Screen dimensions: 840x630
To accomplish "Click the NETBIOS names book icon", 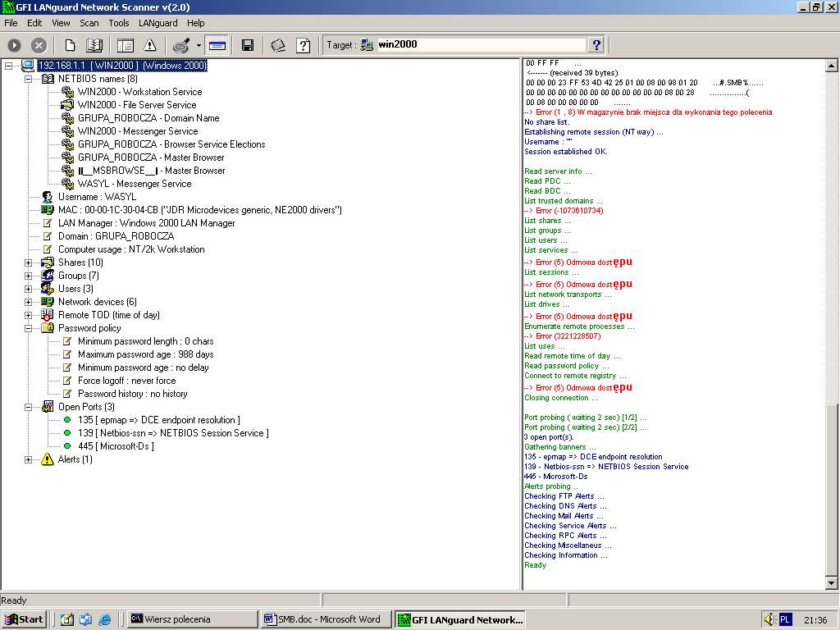I will point(48,79).
